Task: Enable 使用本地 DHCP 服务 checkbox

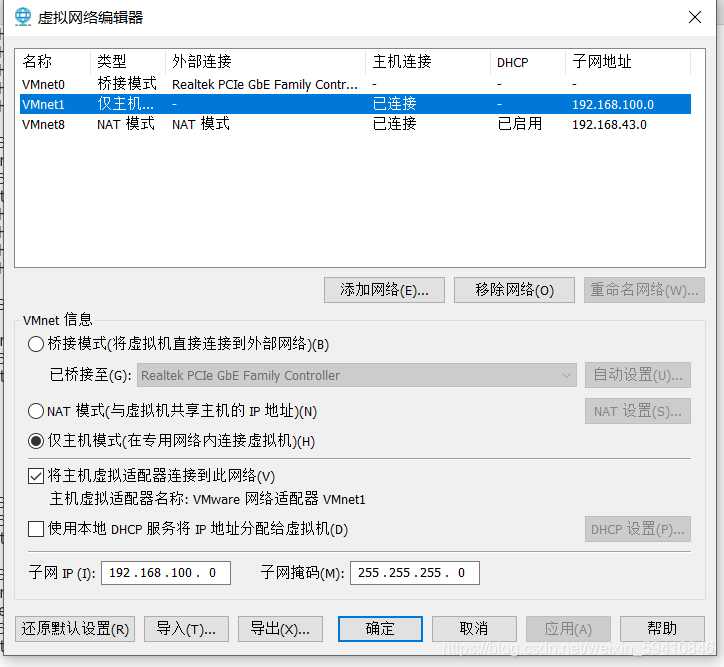Action: (x=36, y=529)
